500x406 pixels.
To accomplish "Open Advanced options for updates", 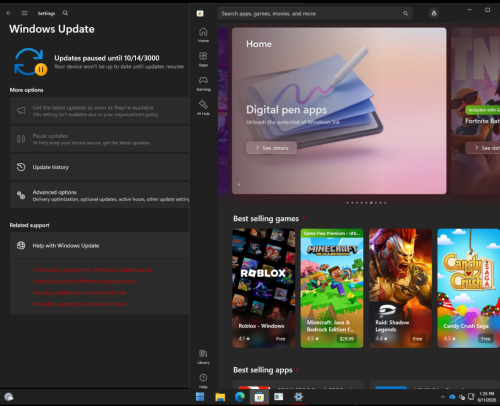I will click(100, 195).
